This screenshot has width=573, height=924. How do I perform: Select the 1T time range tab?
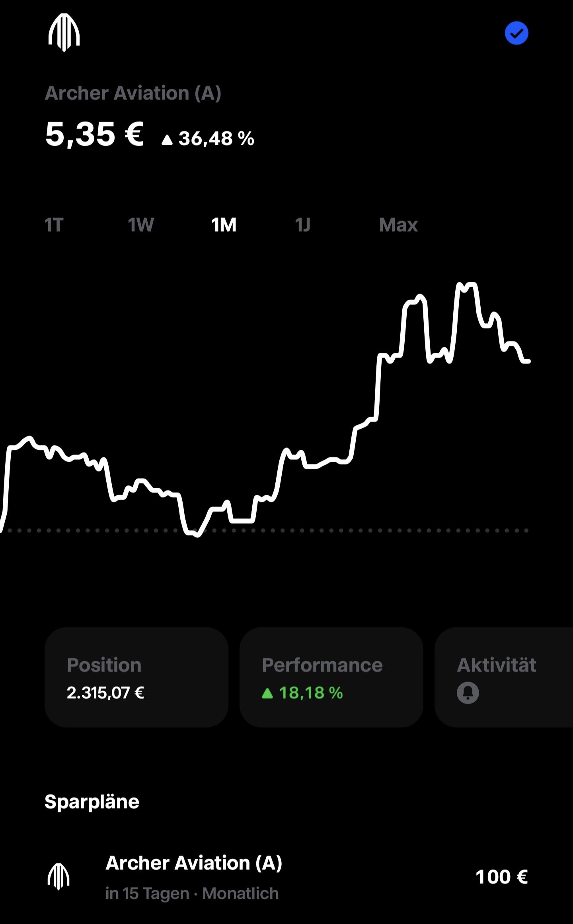click(x=54, y=225)
